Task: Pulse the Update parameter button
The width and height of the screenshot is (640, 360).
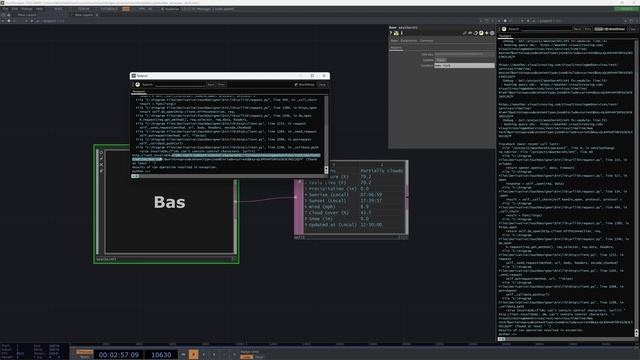Action: point(440,60)
